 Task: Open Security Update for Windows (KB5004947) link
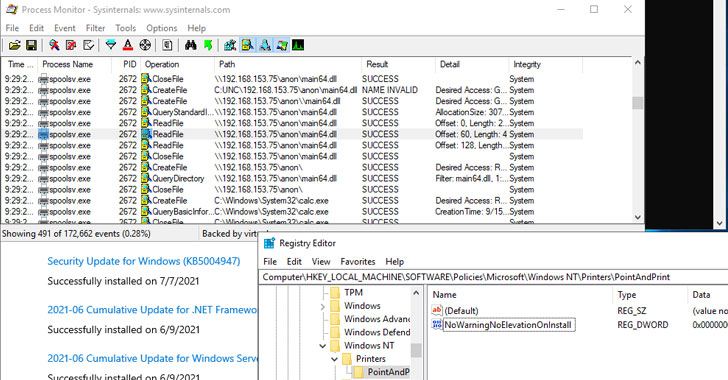point(144,261)
